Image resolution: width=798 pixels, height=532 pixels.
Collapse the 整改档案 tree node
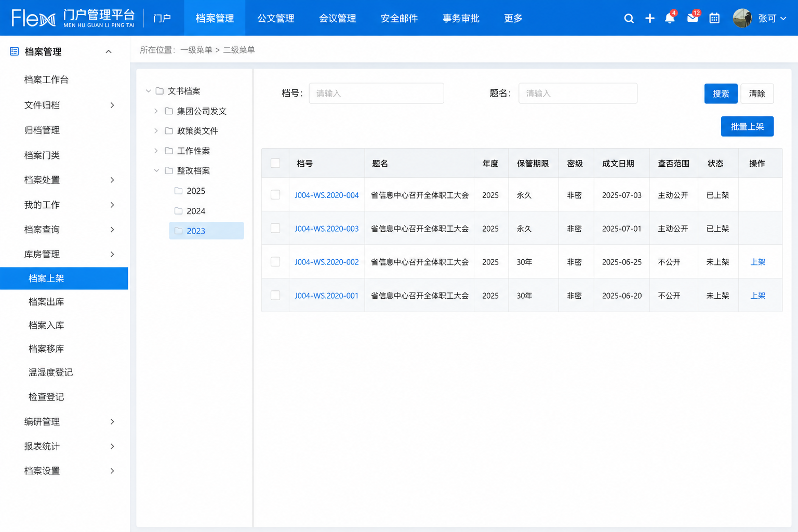point(156,170)
